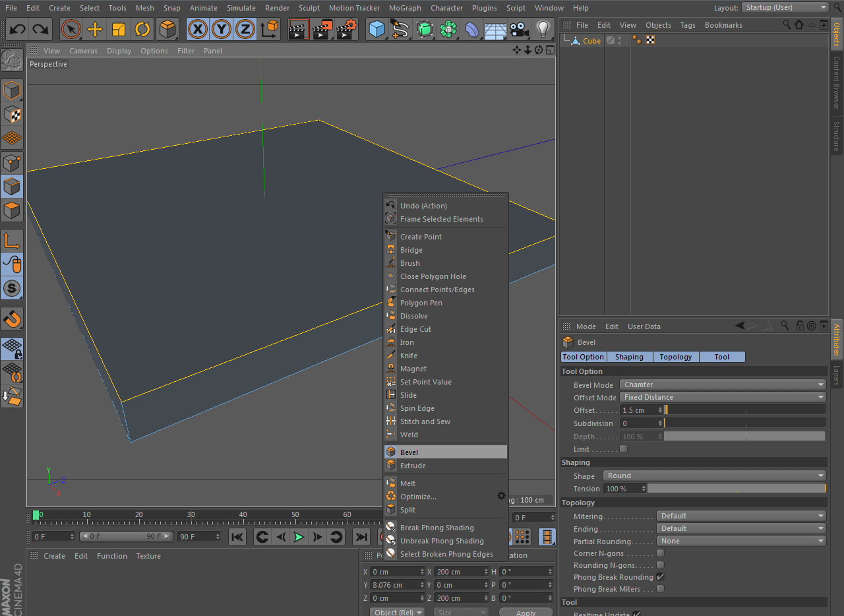Open the Offset Mode dropdown
844x616 pixels.
pyautogui.click(x=723, y=397)
